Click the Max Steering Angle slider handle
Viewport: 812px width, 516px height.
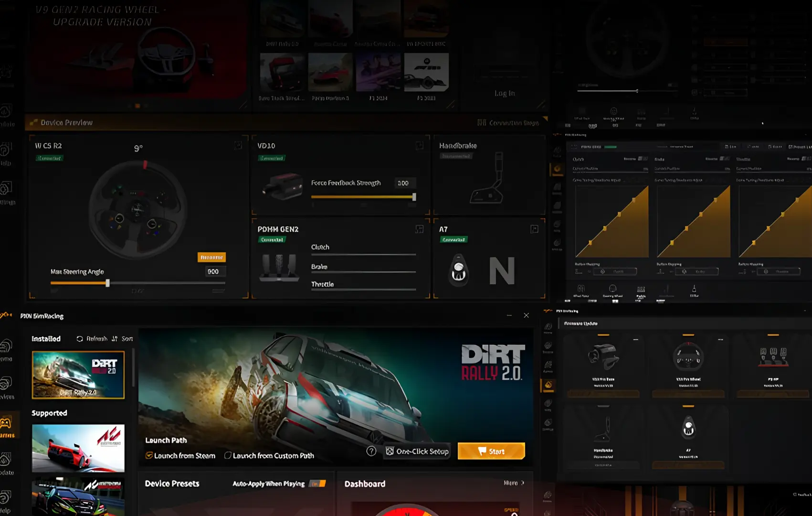[107, 283]
